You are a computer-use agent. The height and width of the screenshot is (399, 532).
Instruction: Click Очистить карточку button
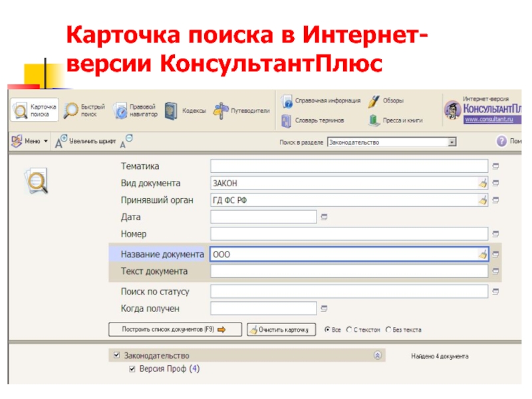(x=281, y=329)
